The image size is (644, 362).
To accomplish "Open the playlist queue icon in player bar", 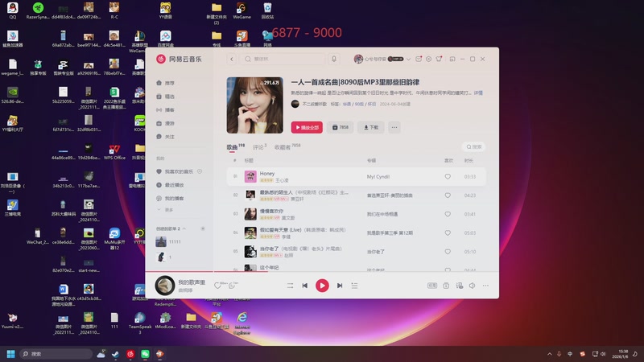I will (354, 286).
